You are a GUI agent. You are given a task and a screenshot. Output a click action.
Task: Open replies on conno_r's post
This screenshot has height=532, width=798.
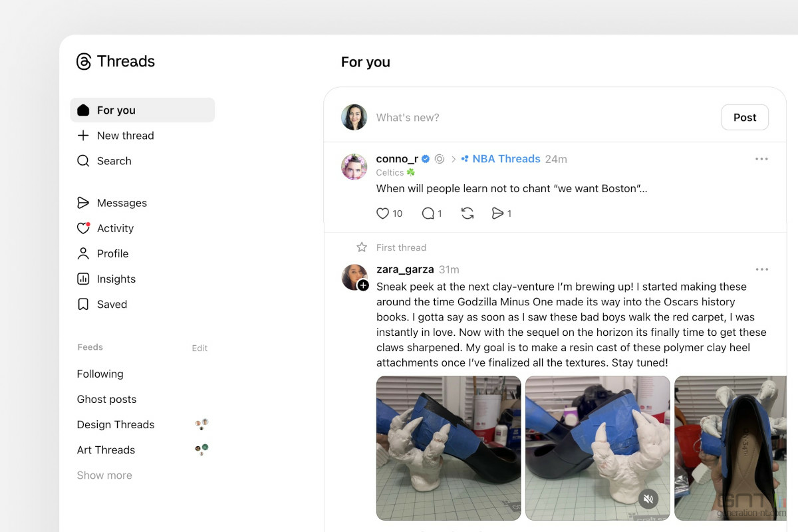coord(429,213)
